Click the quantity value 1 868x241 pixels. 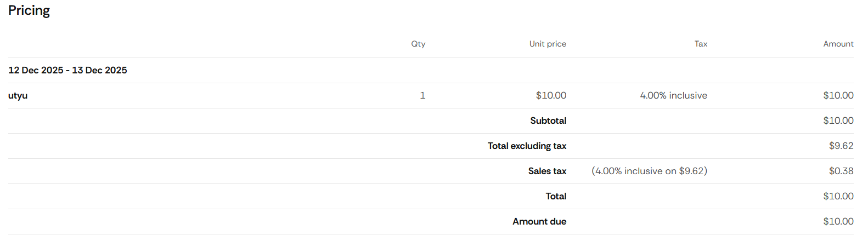point(422,95)
